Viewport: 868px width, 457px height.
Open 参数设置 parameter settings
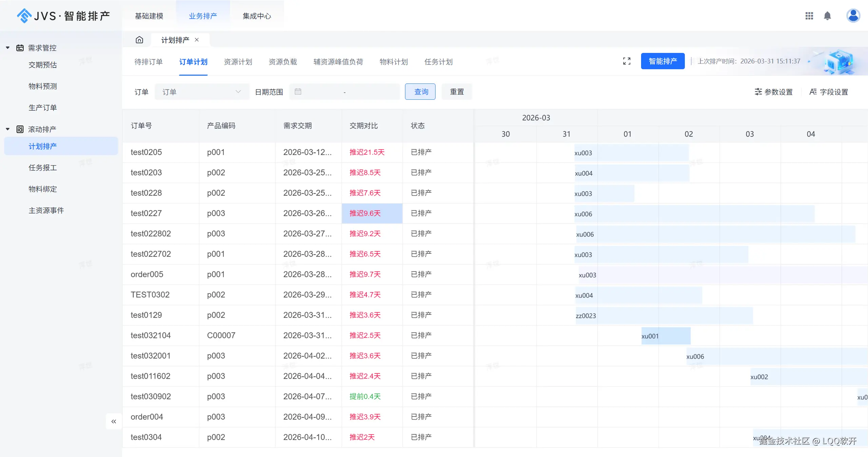tap(773, 92)
